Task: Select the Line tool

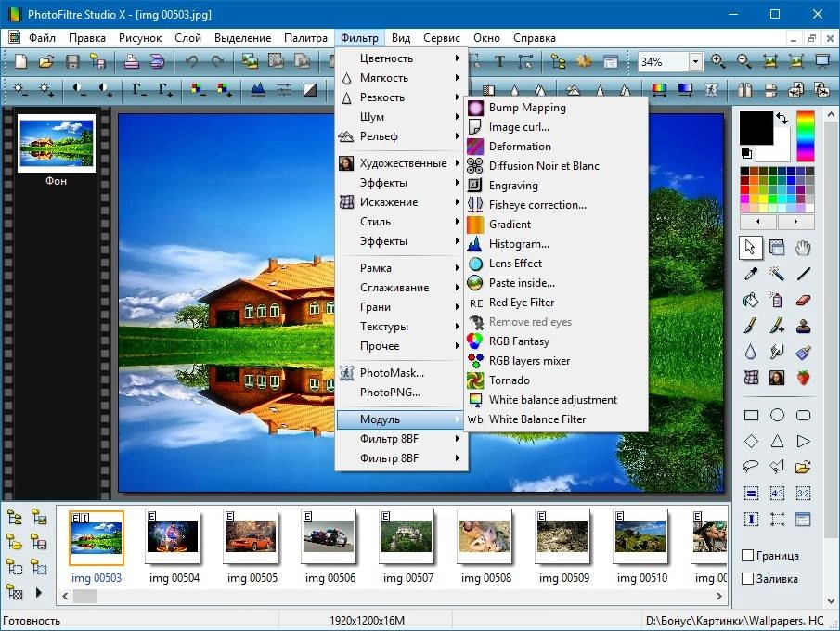Action: point(803,274)
